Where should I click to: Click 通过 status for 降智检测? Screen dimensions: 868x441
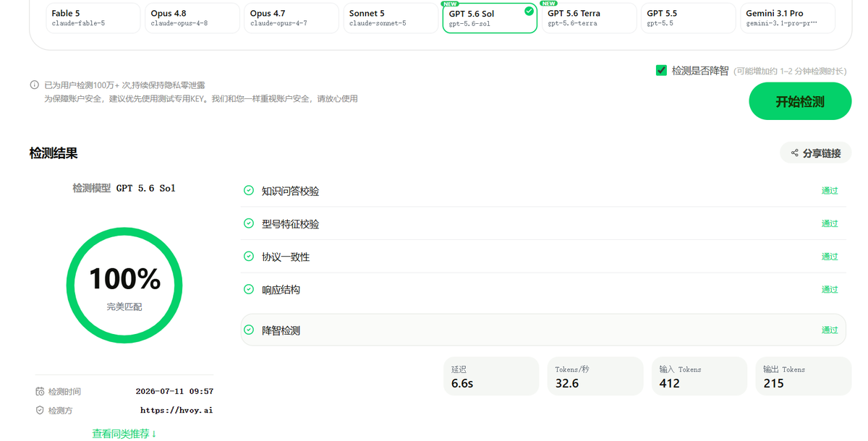830,330
